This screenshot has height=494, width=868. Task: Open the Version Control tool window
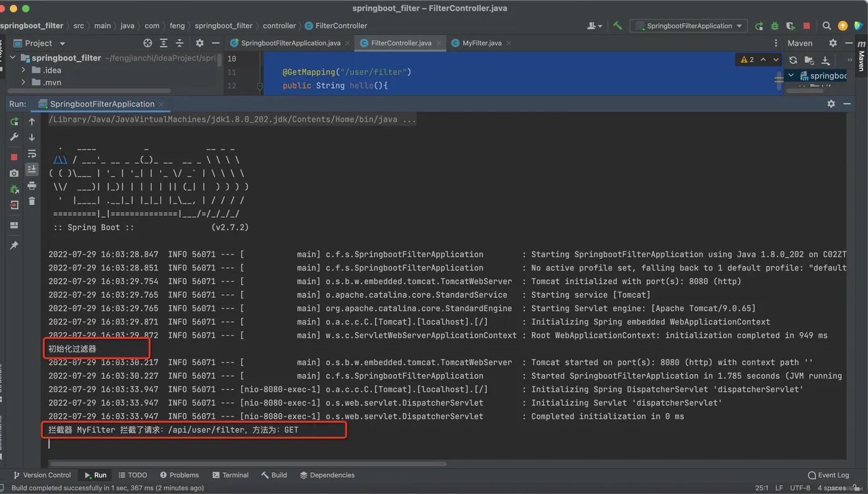(42, 475)
